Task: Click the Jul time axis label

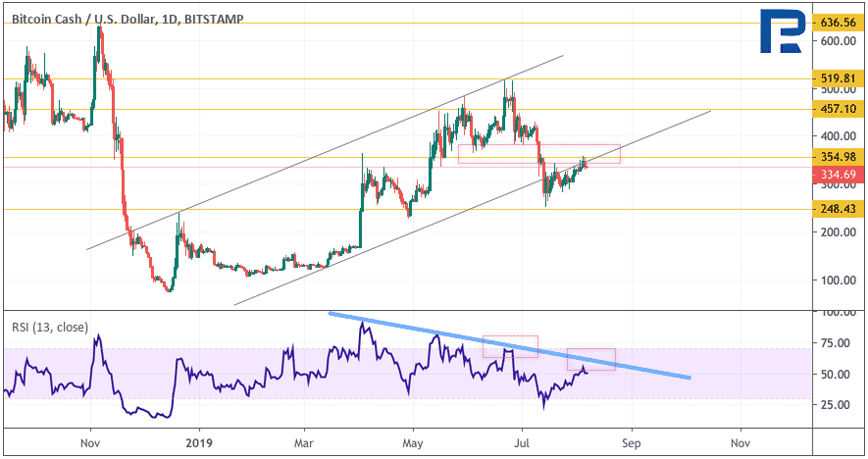Action: click(522, 443)
